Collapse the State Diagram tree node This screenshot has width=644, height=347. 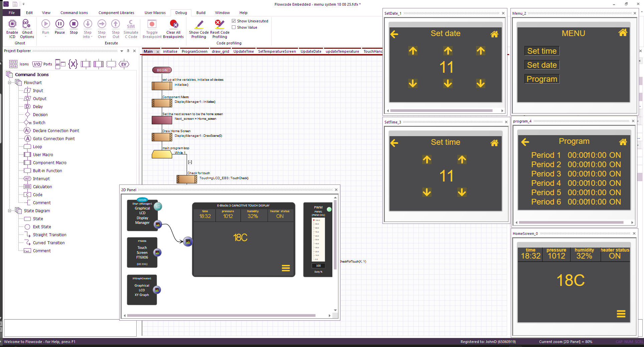pyautogui.click(x=10, y=211)
